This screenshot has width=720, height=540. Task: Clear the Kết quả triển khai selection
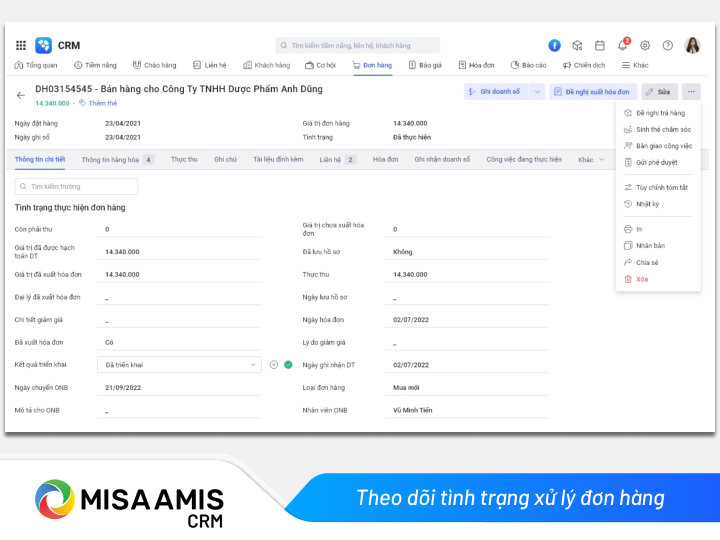274,365
